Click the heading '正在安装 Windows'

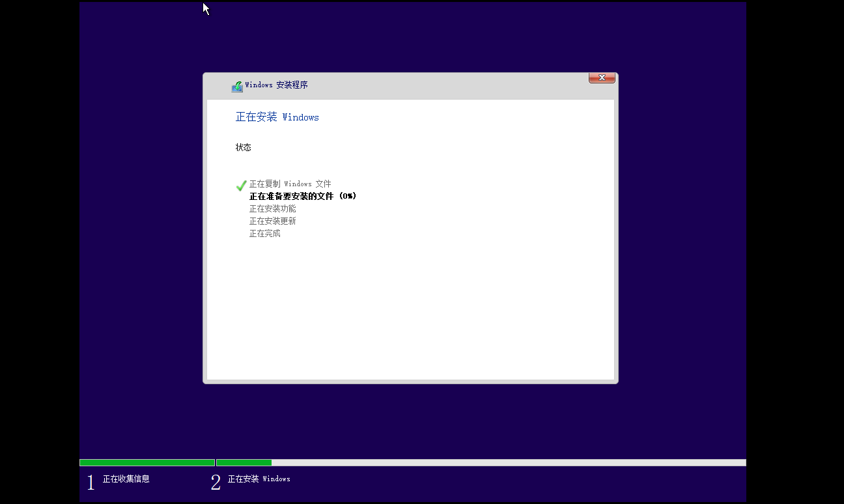tap(277, 117)
